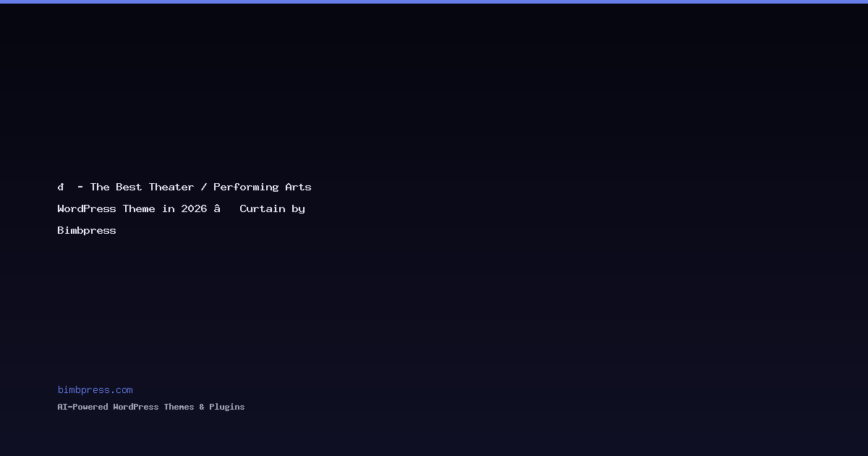Click the word 'Theater' in the title
This screenshot has height=456, width=868.
point(171,187)
